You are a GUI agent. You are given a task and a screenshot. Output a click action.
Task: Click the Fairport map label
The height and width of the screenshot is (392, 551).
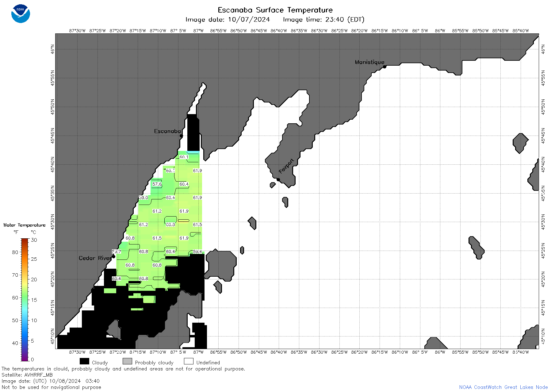point(286,166)
